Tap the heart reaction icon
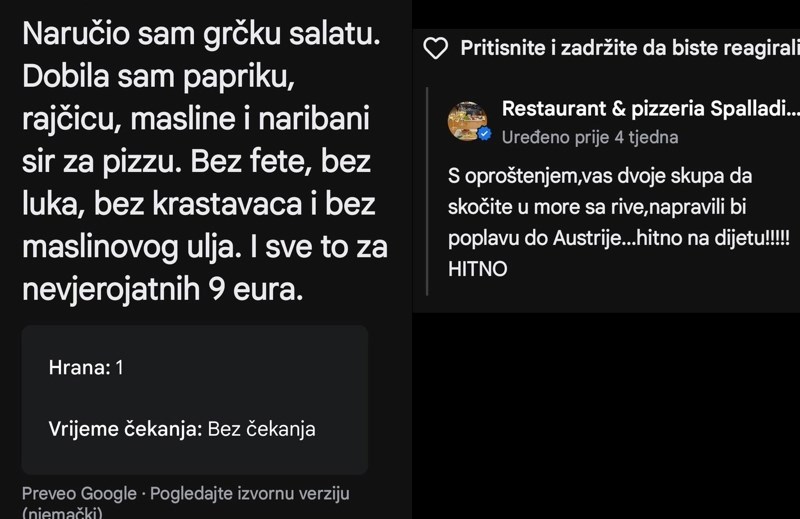800x519 pixels. (435, 48)
